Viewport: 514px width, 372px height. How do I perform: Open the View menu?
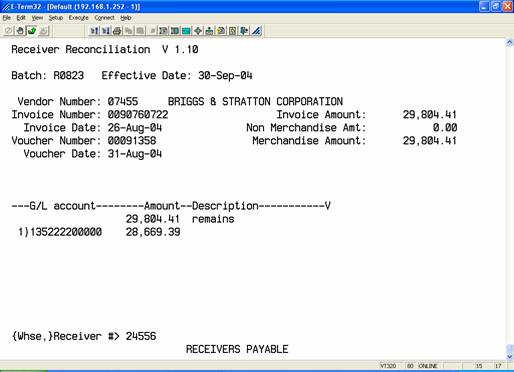tap(37, 18)
